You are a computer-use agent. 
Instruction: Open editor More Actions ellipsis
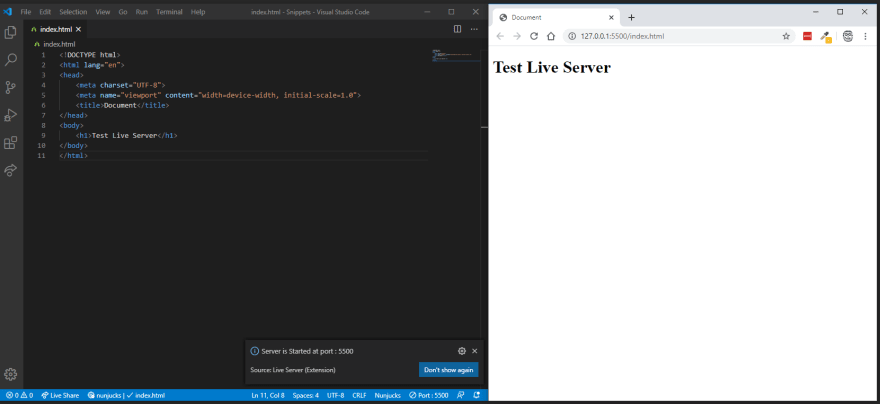[x=474, y=29]
